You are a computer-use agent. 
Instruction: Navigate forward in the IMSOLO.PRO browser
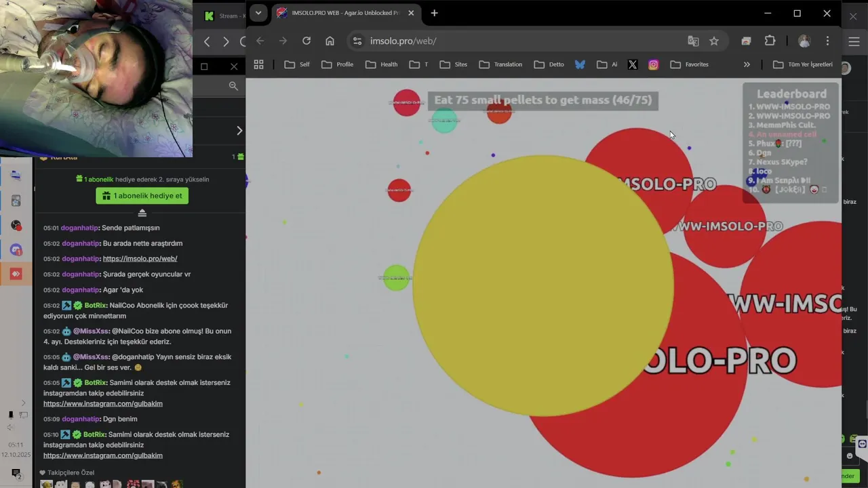[x=283, y=41]
